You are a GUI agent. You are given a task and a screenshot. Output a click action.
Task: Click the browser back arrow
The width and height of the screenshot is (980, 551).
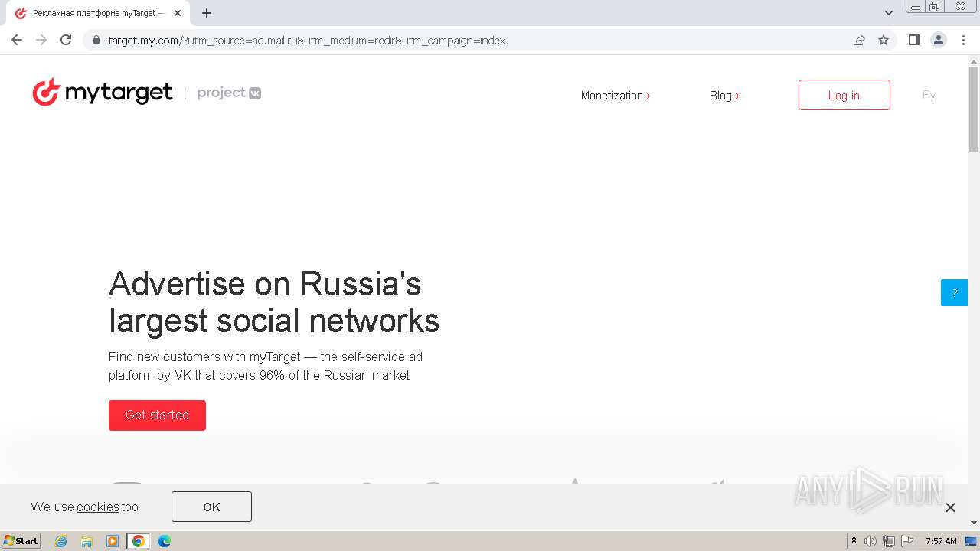(x=17, y=40)
